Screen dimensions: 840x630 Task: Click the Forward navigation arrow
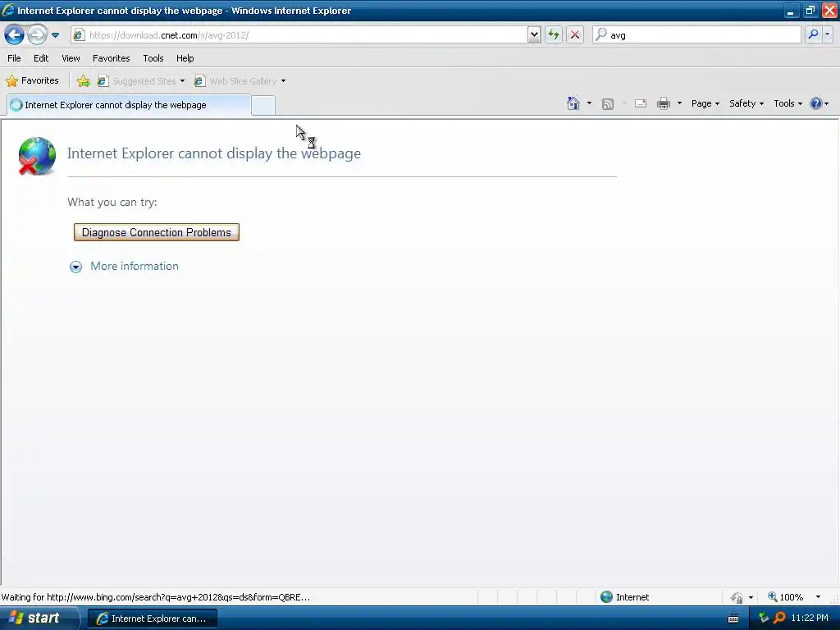(x=37, y=35)
